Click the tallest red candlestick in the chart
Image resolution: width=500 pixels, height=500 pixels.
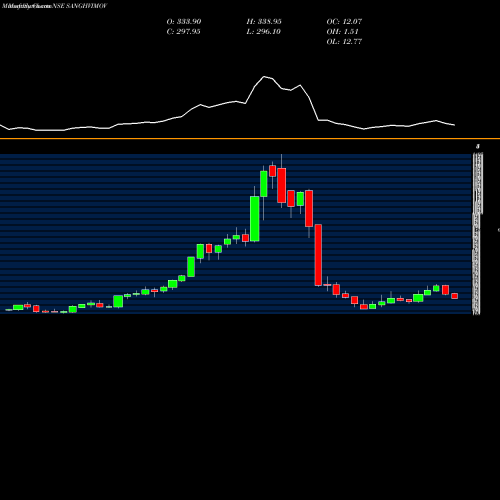tap(318, 255)
